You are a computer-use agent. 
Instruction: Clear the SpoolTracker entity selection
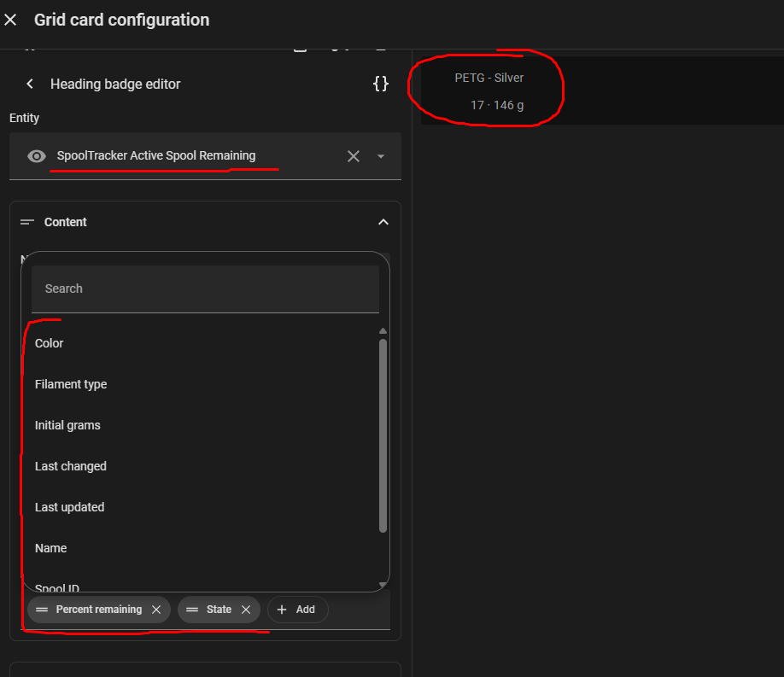pos(354,156)
